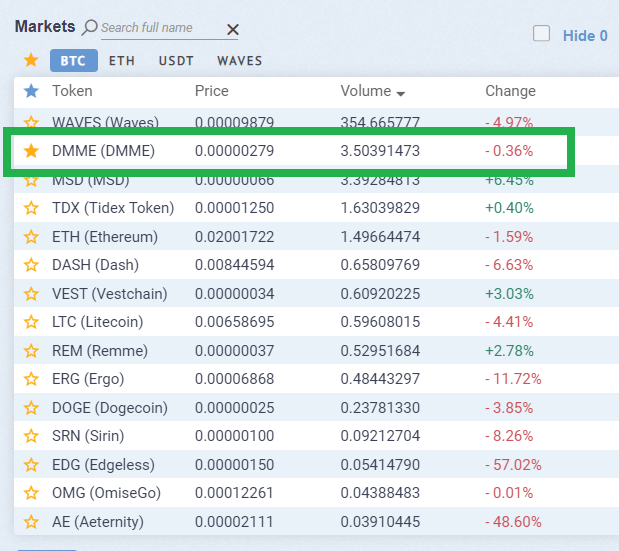
Task: Click the Markets heading
Action: [x=45, y=27]
